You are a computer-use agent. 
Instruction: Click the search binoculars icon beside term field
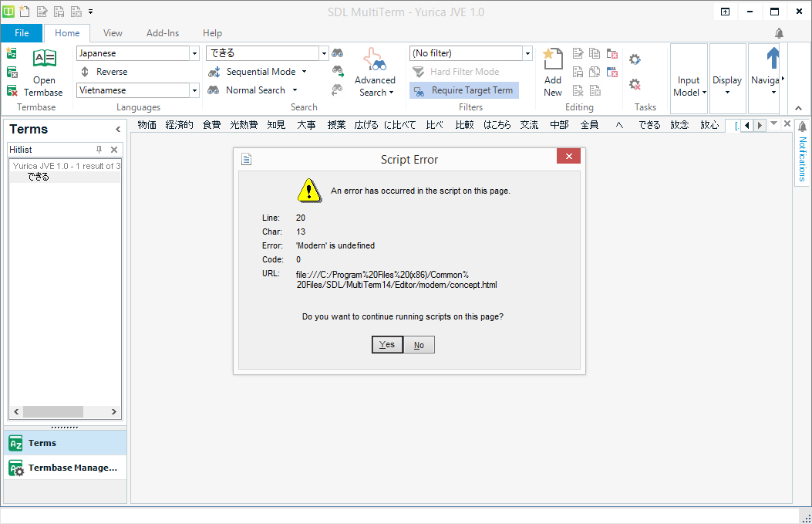338,53
